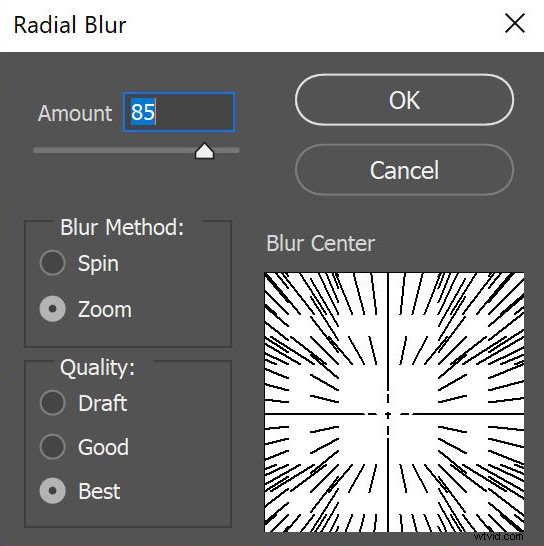Close the Radial Blur dialog window
Viewport: 544px width, 546px height.
coord(515,24)
